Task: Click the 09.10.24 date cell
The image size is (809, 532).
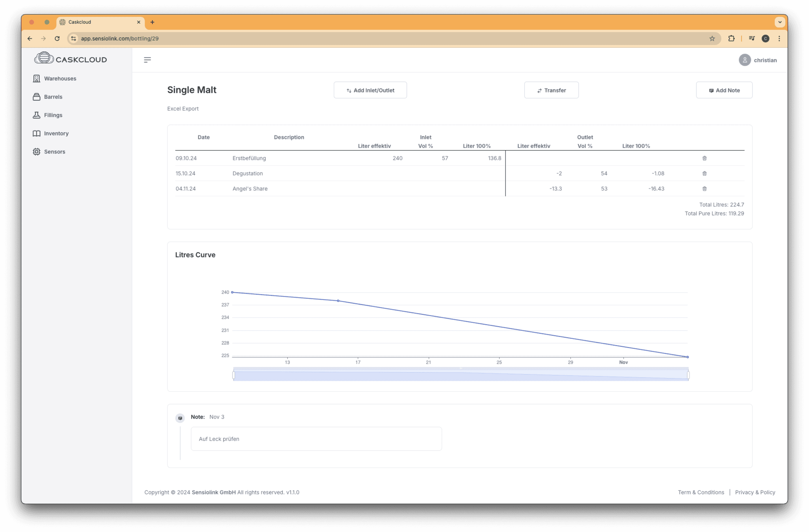Action: click(x=186, y=158)
